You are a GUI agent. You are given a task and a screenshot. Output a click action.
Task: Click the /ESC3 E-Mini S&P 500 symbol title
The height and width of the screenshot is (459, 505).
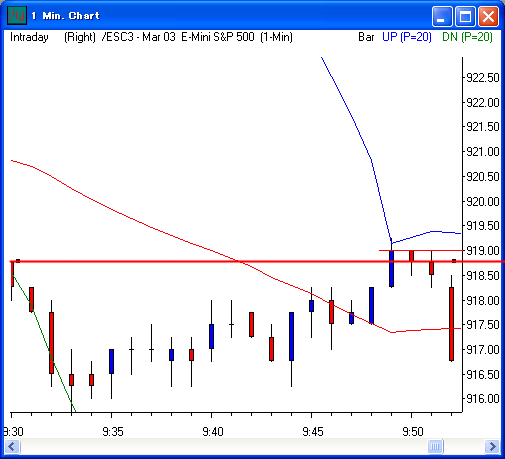point(197,37)
